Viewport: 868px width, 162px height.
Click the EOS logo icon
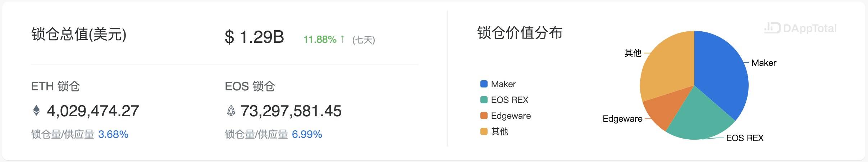pos(231,111)
